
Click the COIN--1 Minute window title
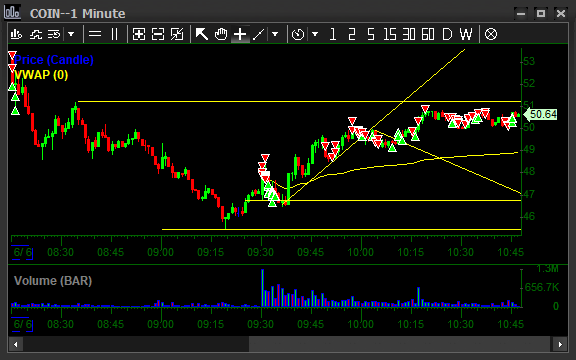click(x=78, y=14)
